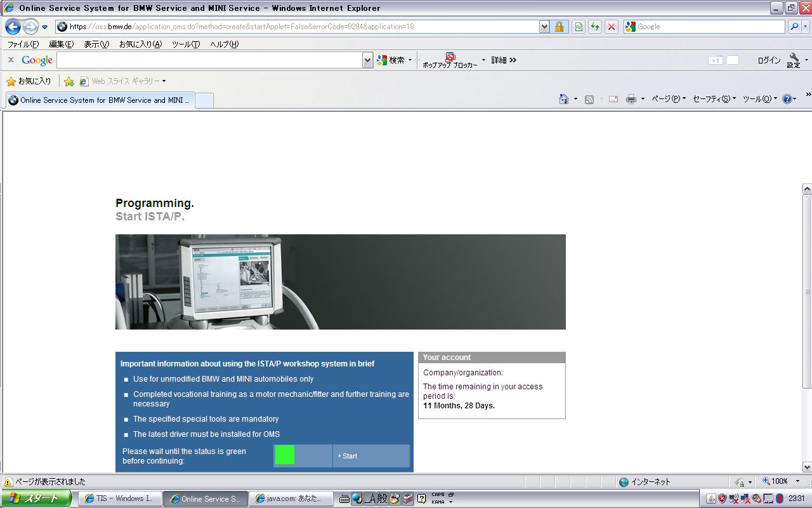
Task: Click the search magnifier button
Action: point(794,27)
